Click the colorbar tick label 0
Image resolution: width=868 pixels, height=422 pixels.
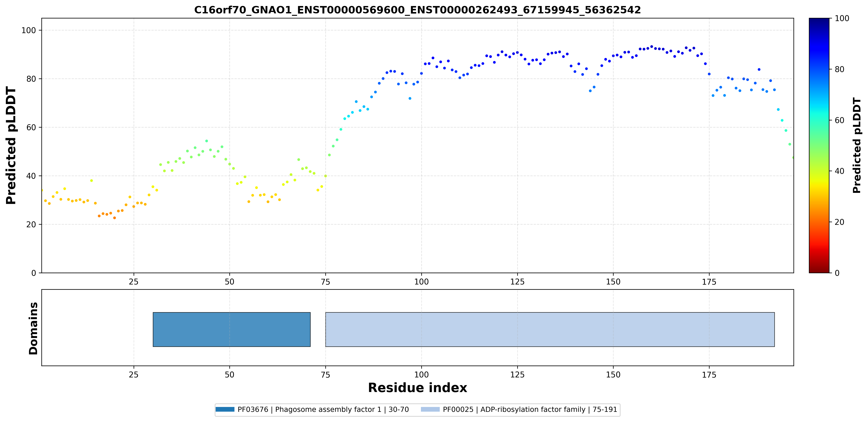click(837, 273)
